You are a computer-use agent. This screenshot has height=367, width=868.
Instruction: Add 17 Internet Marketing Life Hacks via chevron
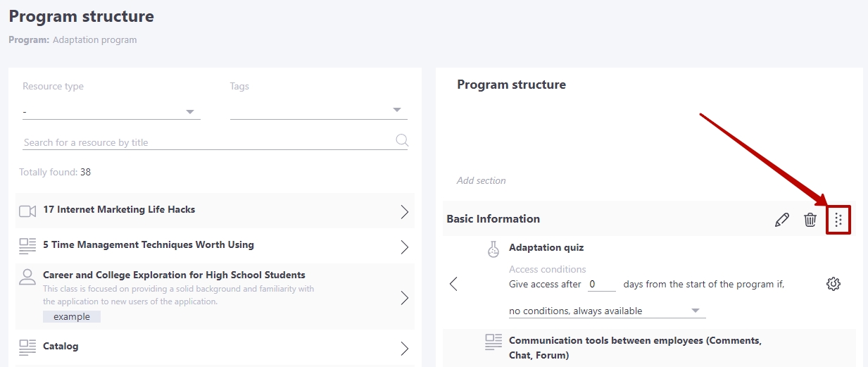point(405,212)
